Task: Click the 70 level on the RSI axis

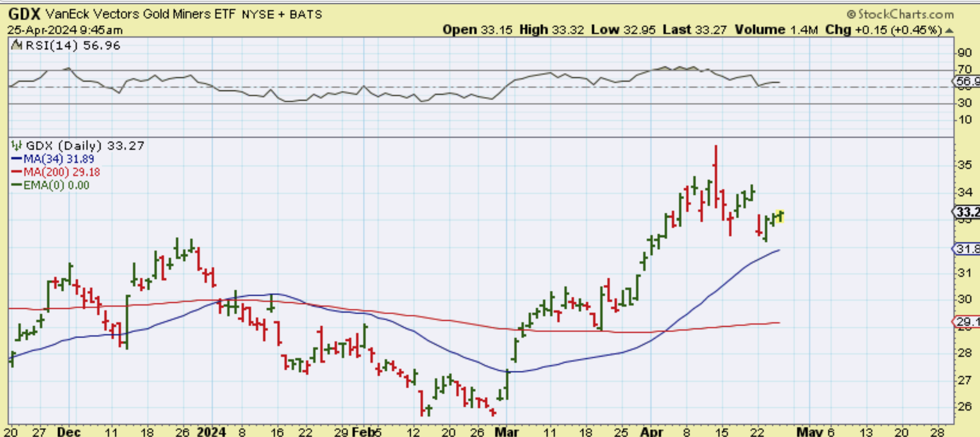Action: pyautogui.click(x=964, y=70)
